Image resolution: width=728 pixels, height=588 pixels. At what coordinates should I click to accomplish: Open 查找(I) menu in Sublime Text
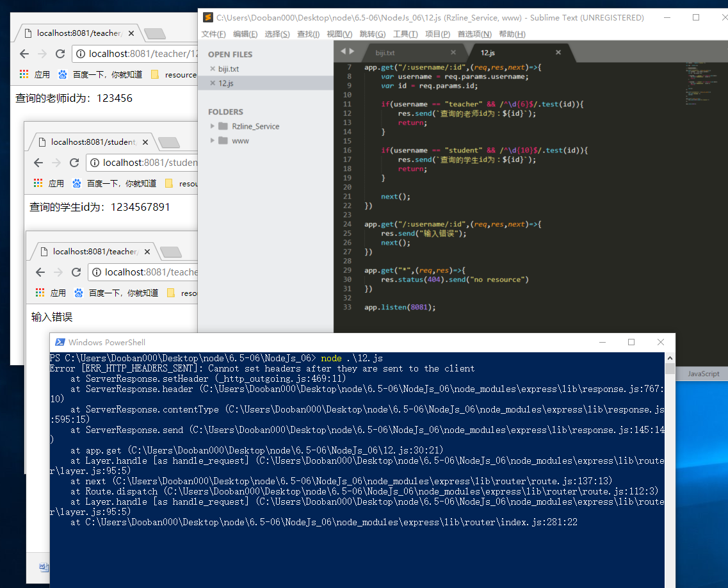click(x=308, y=34)
